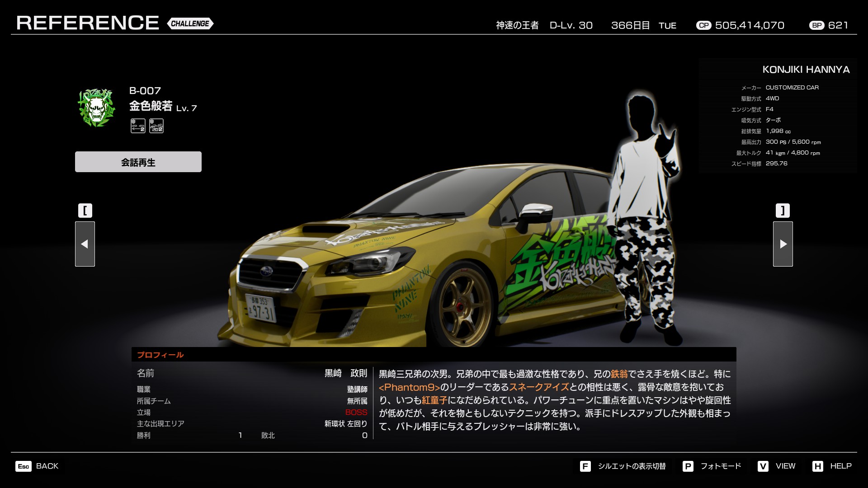This screenshot has width=868, height=488.
Task: Toggle silhouette display with F key option
Action: click(623, 466)
